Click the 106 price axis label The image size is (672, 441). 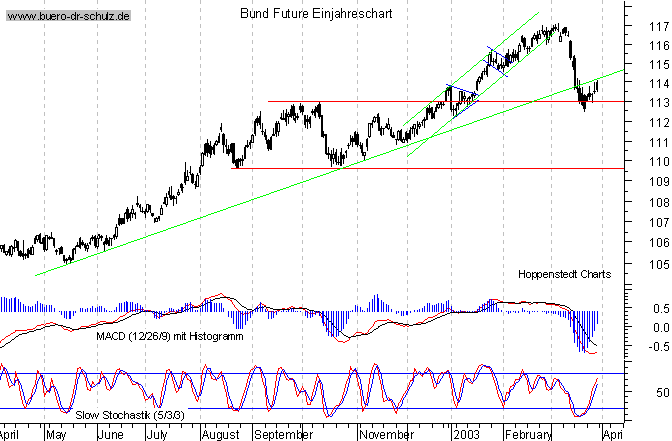pyautogui.click(x=659, y=243)
